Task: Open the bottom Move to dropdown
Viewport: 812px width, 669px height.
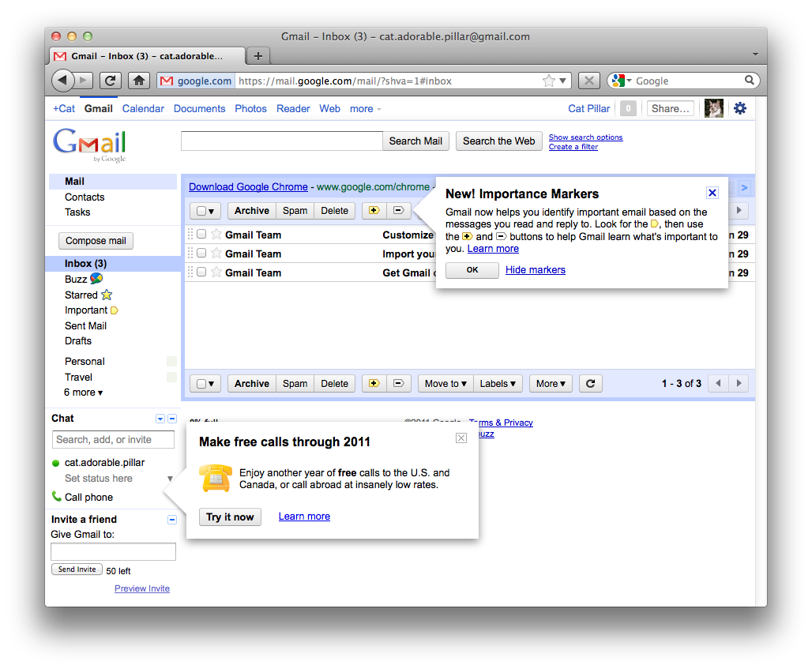Action: point(445,384)
